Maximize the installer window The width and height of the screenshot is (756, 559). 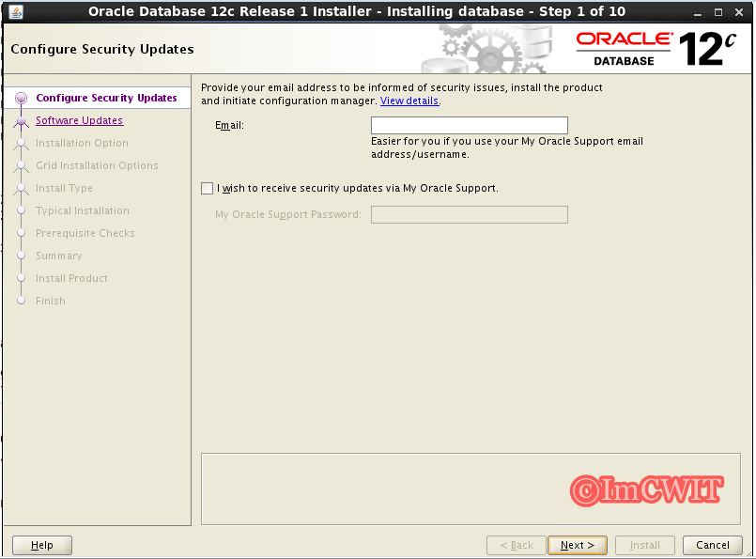(x=718, y=12)
